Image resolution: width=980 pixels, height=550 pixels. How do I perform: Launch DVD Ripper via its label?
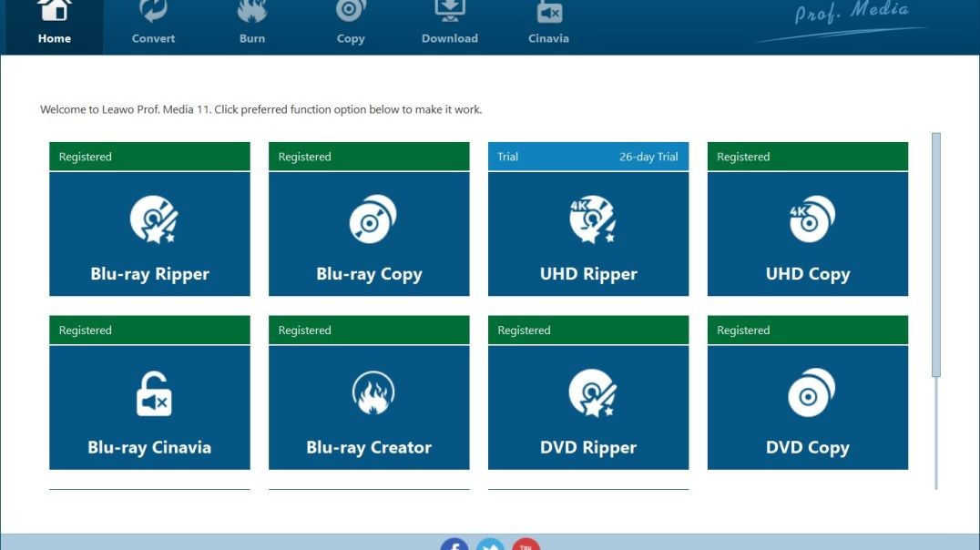coord(588,447)
